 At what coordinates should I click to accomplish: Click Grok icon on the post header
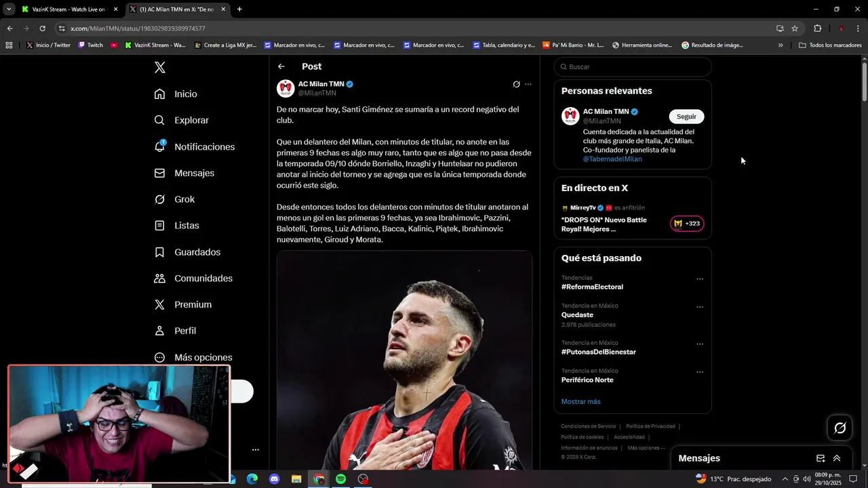[x=516, y=84]
